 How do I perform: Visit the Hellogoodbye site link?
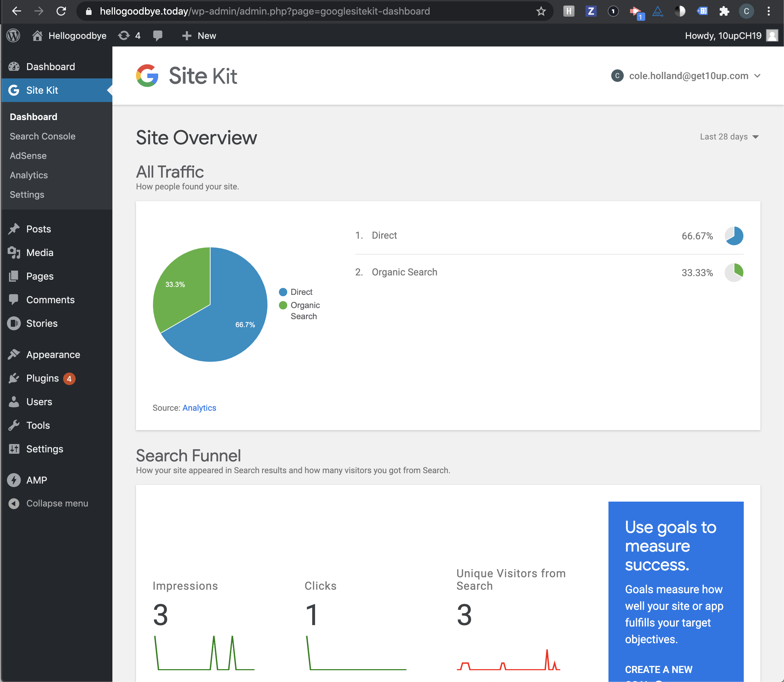[77, 35]
